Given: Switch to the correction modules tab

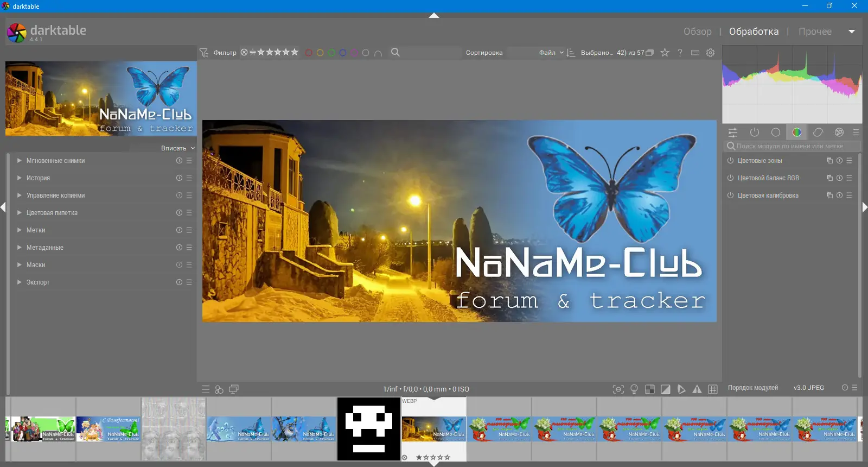Looking at the screenshot, I should pos(818,132).
